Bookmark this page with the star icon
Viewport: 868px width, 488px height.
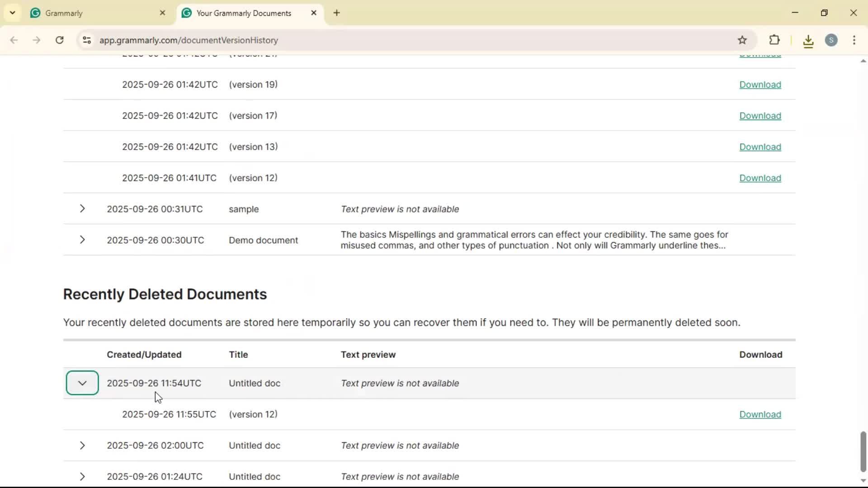coord(742,40)
